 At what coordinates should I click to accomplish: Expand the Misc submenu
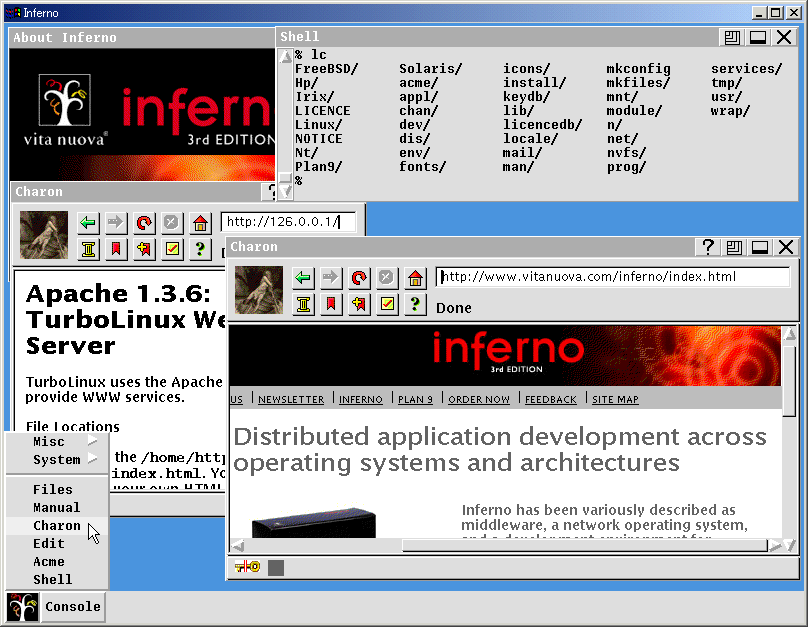coord(57,442)
